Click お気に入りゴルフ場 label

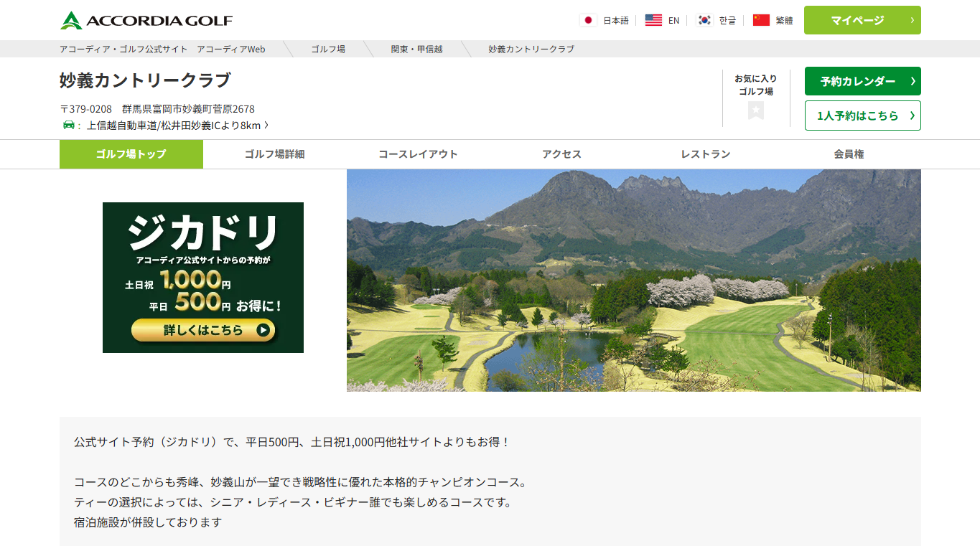tap(756, 85)
